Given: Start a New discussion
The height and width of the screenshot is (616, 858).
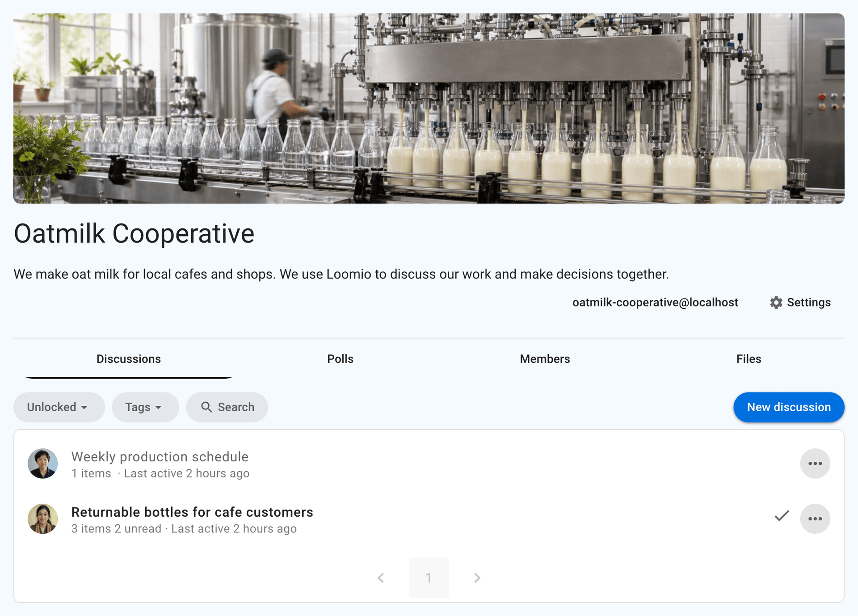Looking at the screenshot, I should click(x=788, y=407).
